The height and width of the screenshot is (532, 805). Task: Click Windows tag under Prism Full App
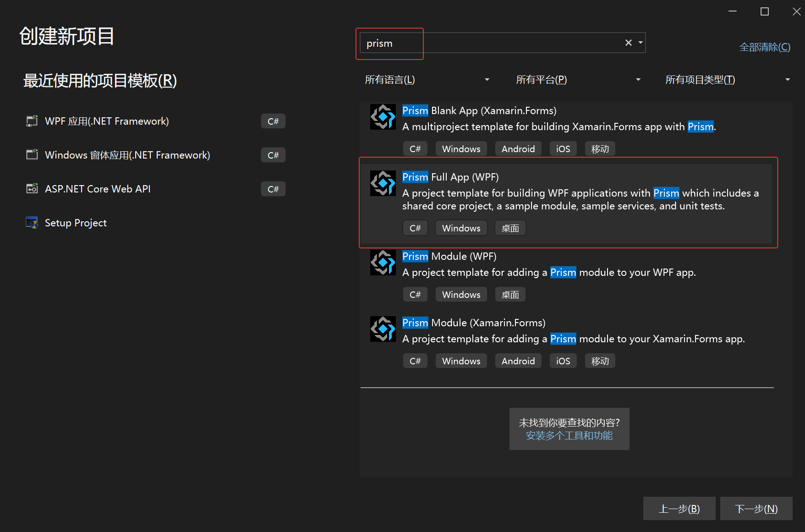pyautogui.click(x=461, y=228)
